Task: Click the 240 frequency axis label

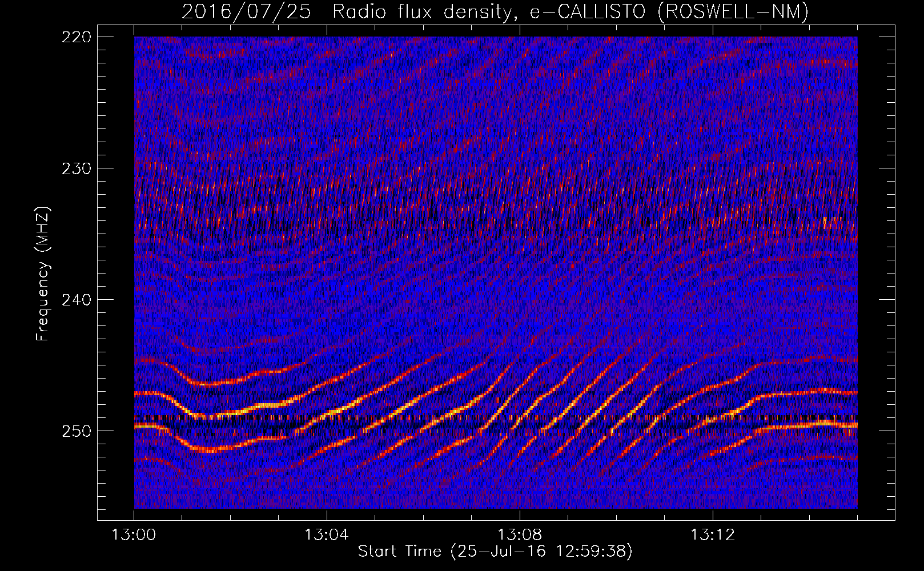Action: (x=76, y=300)
